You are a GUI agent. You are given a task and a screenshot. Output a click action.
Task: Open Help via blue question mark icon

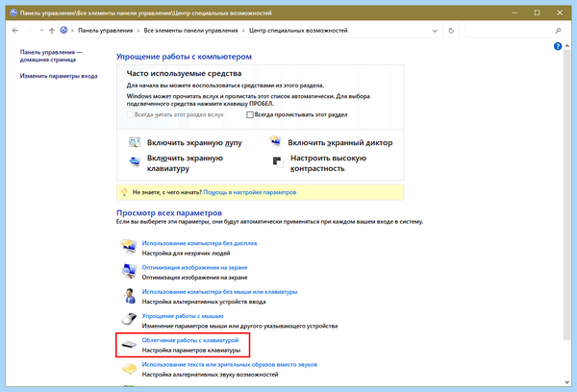pyautogui.click(x=558, y=46)
